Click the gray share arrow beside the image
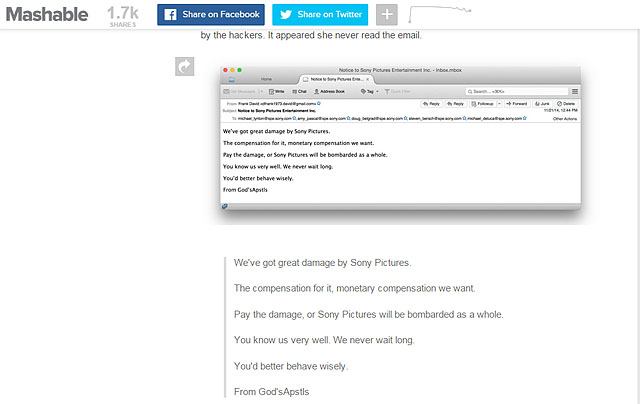The height and width of the screenshot is (404, 640). point(184,66)
